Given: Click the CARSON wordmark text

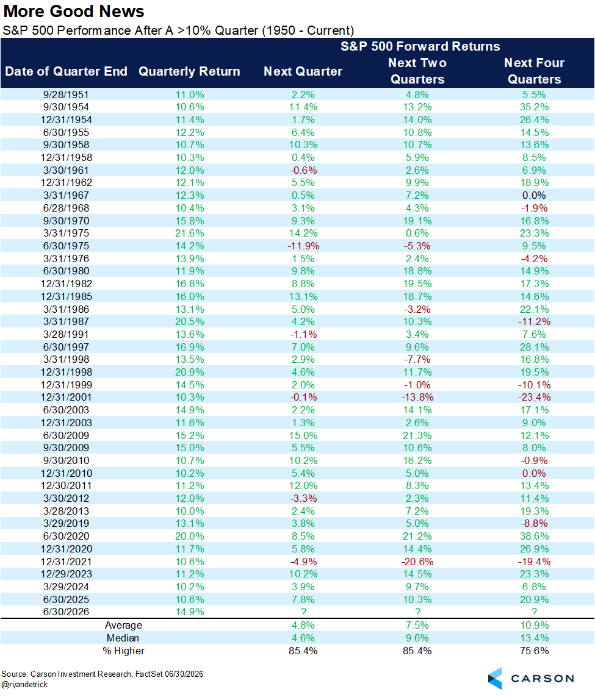Looking at the screenshot, I should coord(543,679).
